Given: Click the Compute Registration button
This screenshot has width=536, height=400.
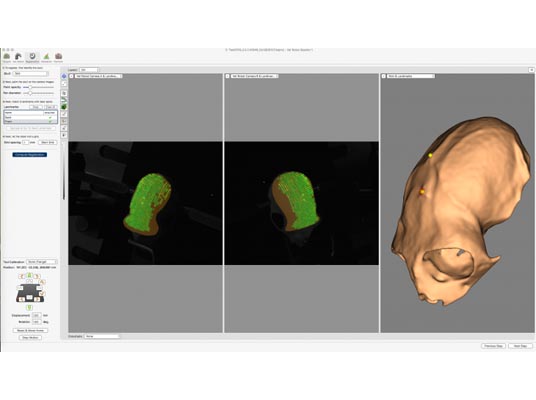Looking at the screenshot, I should [30, 155].
